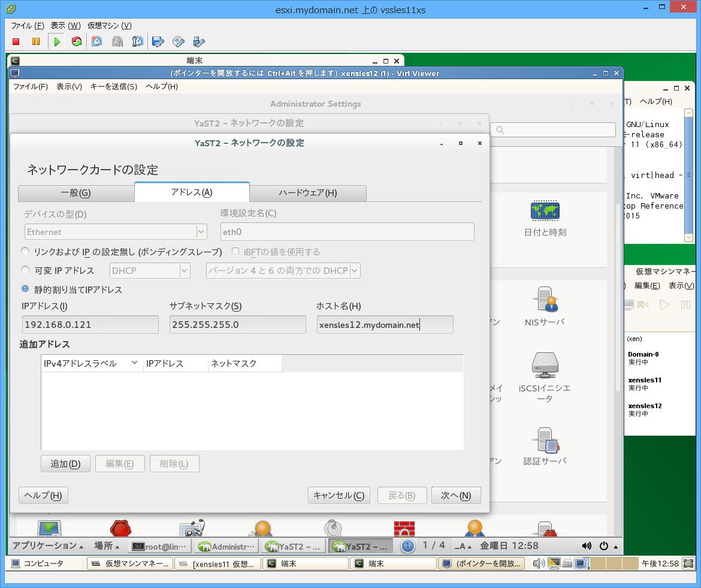Image resolution: width=701 pixels, height=588 pixels.
Task: Switch to the 一般(G) tab
Action: [76, 193]
